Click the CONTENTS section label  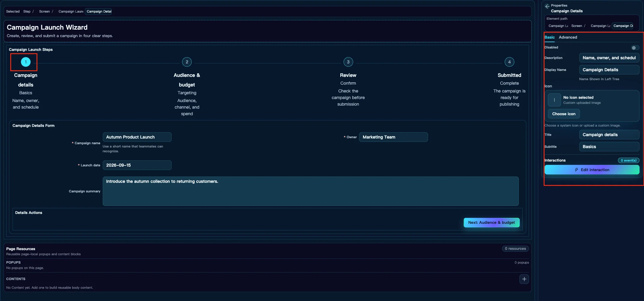point(16,279)
